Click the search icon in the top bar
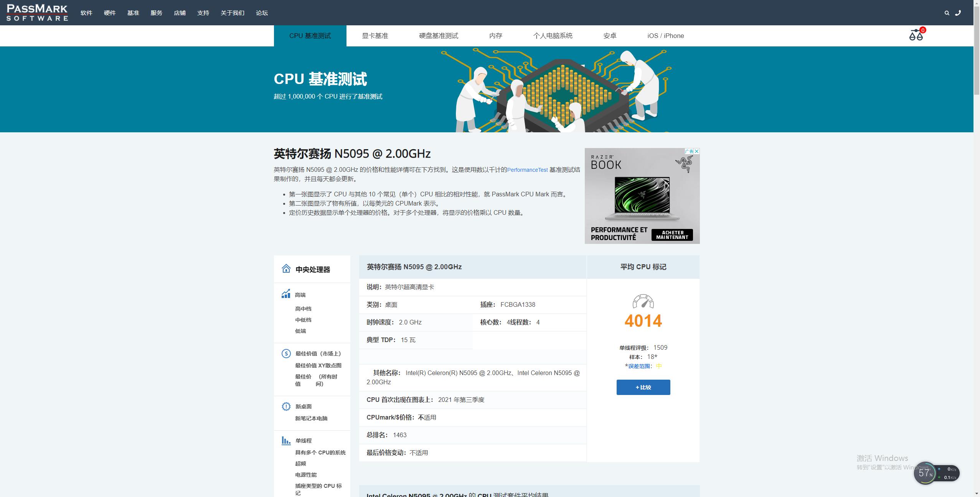Viewport: 980px width, 497px height. 947,13
